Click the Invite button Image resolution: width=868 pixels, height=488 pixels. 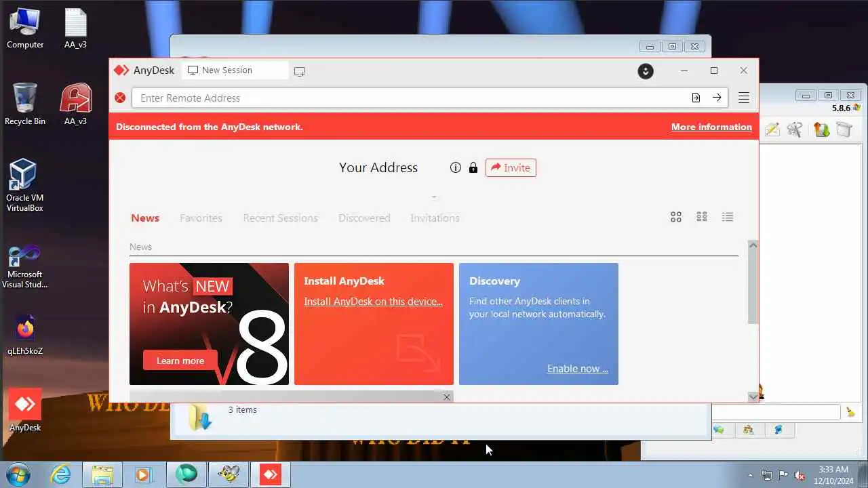tap(511, 167)
